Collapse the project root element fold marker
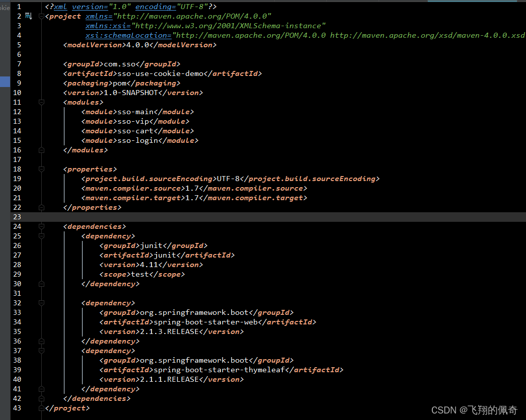The image size is (526, 420). click(42, 16)
